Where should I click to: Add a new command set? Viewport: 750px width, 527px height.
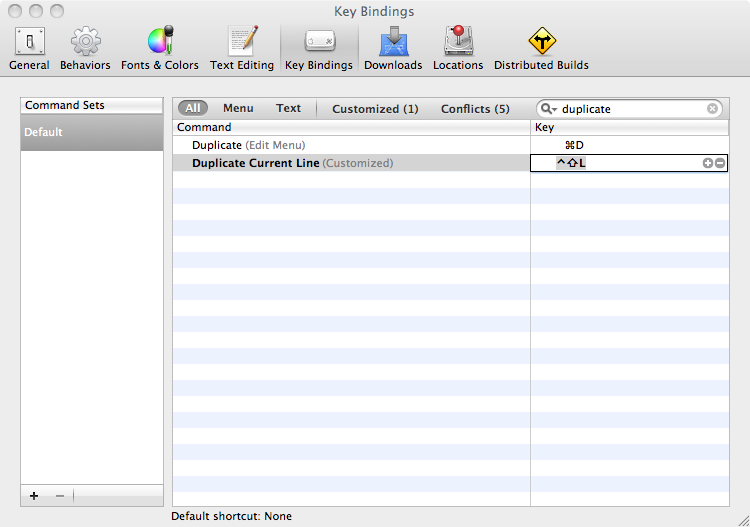coord(34,496)
